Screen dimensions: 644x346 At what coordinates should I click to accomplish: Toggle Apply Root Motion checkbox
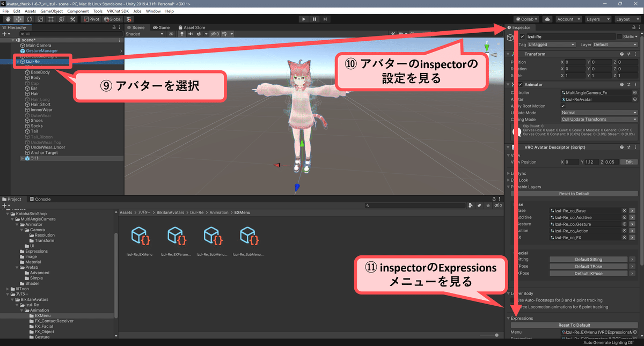[x=563, y=106]
